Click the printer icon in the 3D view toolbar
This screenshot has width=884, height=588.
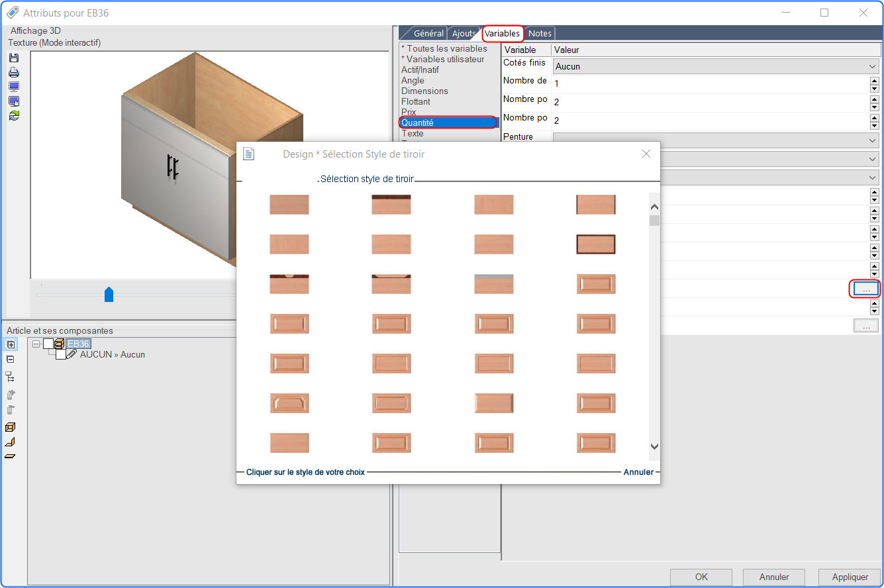(x=14, y=72)
